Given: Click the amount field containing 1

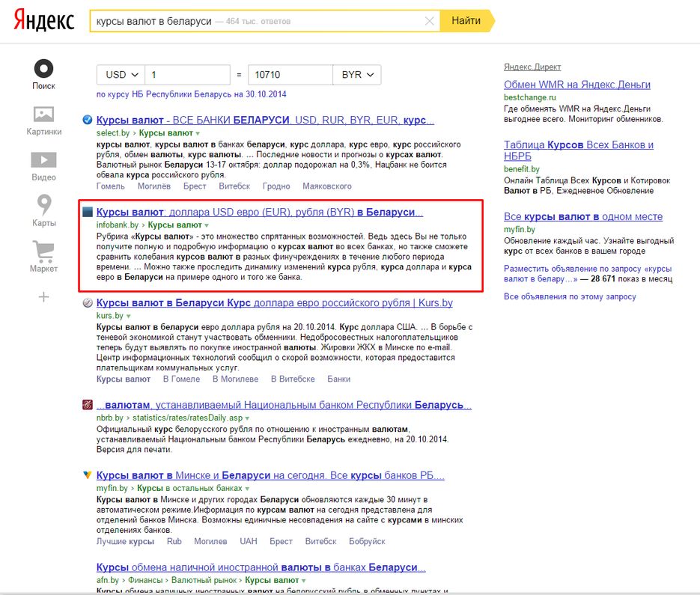Looking at the screenshot, I should (187, 75).
